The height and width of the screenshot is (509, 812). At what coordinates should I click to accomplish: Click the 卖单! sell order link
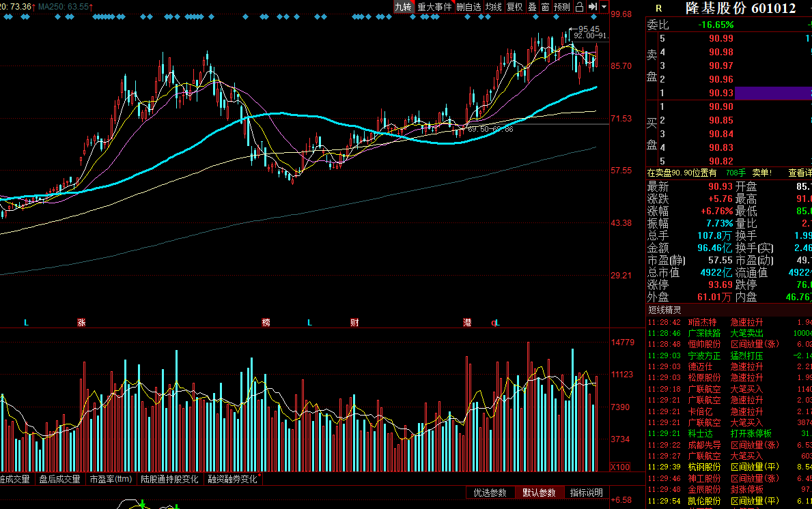point(761,173)
